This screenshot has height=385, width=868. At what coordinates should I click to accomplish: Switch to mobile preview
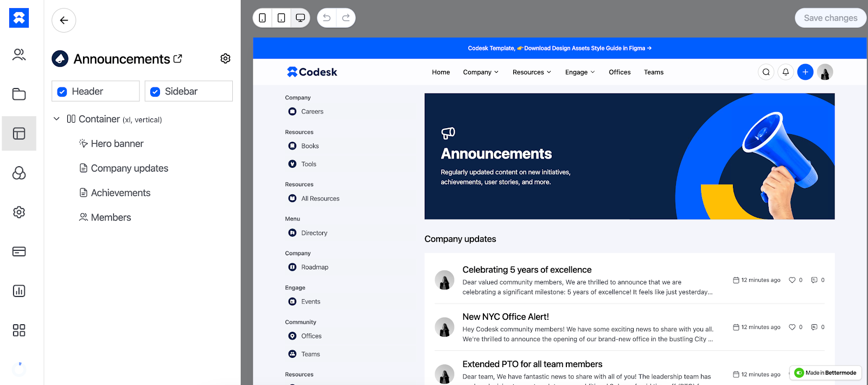click(263, 18)
